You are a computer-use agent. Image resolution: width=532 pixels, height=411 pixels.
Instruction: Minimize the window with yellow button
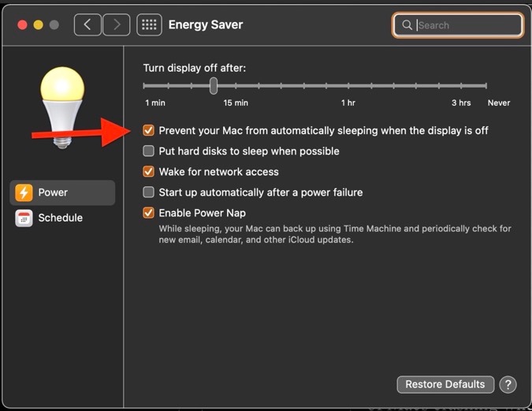click(39, 24)
